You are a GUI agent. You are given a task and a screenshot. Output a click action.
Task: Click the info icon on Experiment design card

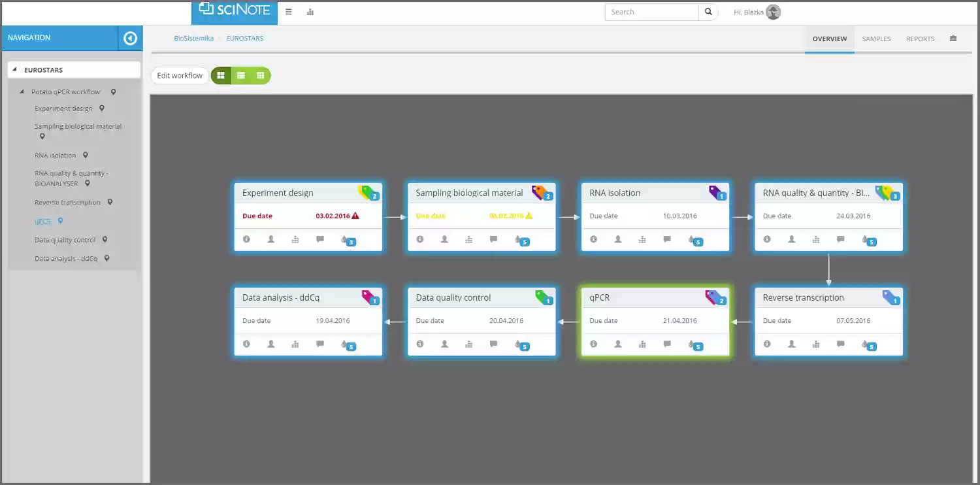pos(246,239)
